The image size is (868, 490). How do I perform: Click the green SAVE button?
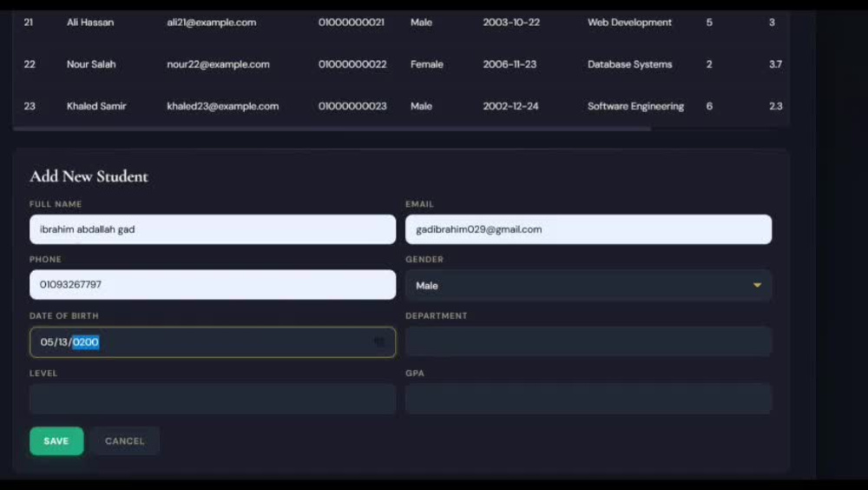point(56,440)
